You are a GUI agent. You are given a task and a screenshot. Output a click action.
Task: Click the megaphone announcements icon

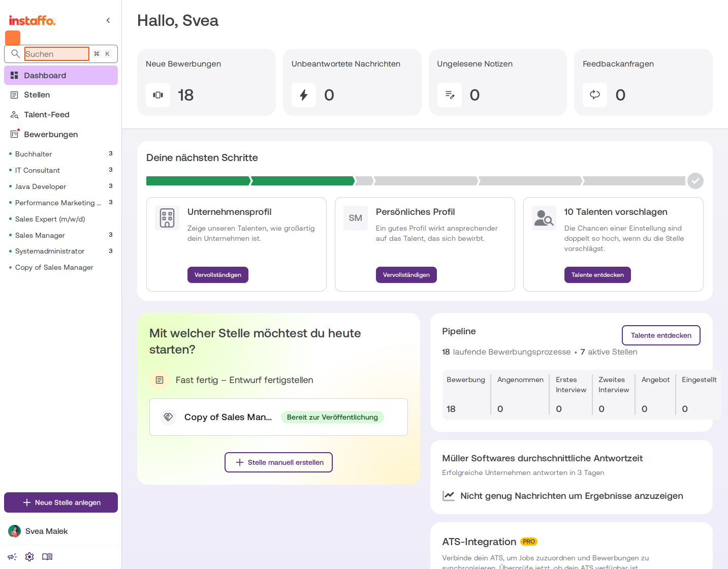coord(12,557)
